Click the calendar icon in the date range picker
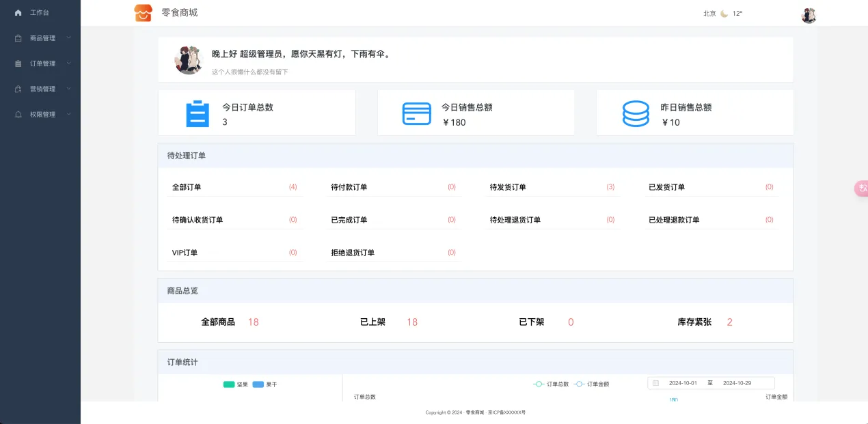This screenshot has width=868, height=424. click(655, 383)
